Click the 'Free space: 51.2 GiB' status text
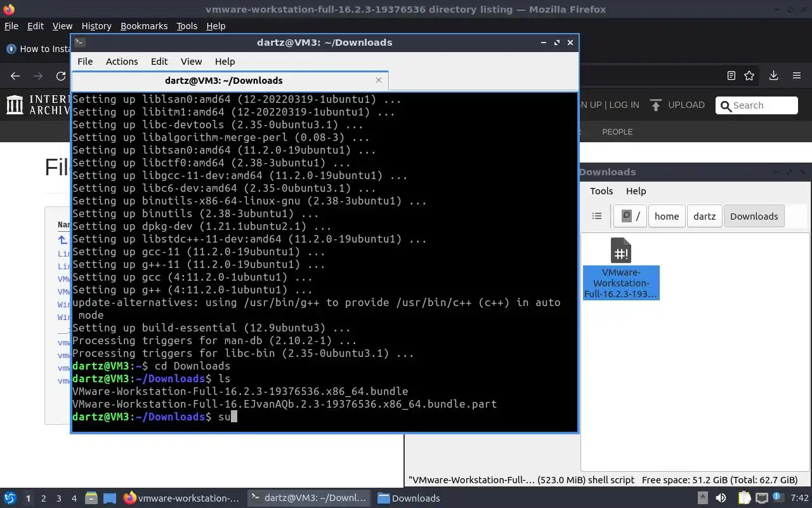 click(x=719, y=480)
